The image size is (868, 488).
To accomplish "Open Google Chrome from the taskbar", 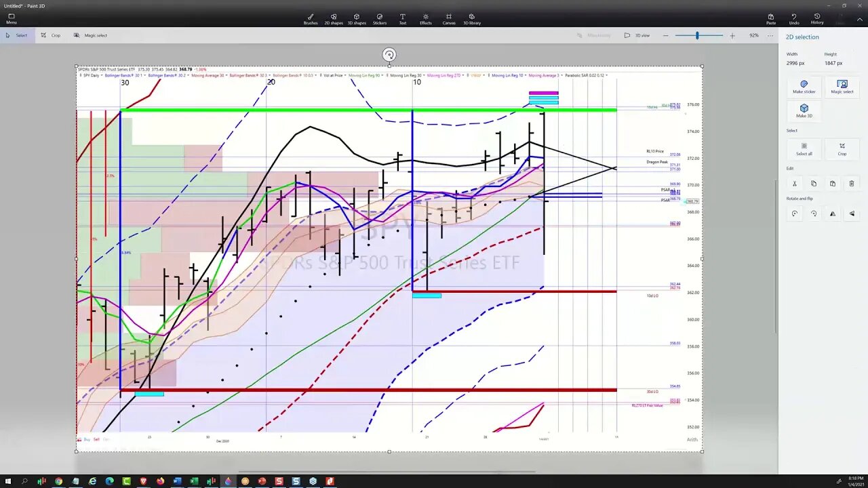I will (x=59, y=481).
